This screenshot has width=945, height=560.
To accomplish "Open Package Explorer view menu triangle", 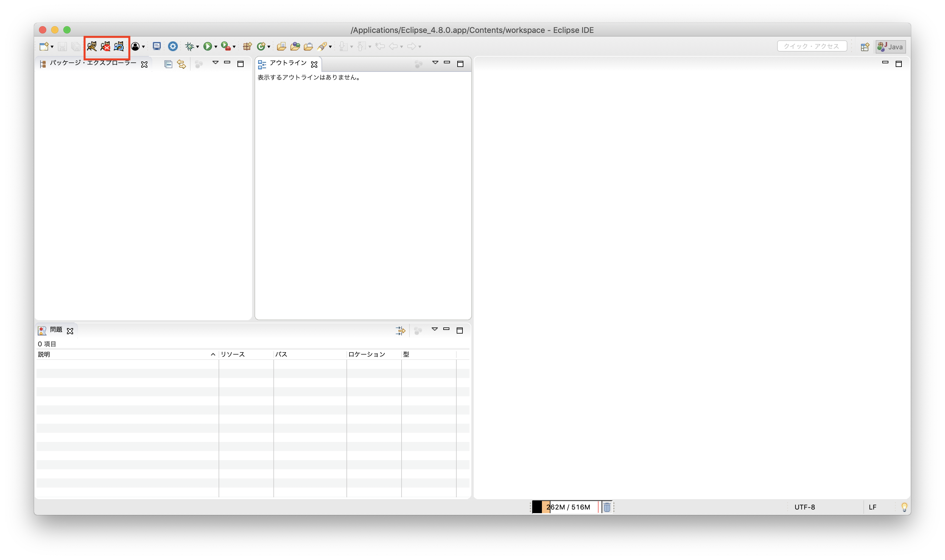I will [x=216, y=63].
